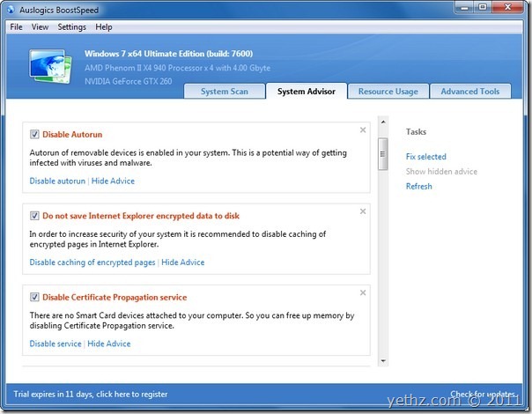532x414 pixels.
Task: Open the File menu
Action: pos(16,27)
